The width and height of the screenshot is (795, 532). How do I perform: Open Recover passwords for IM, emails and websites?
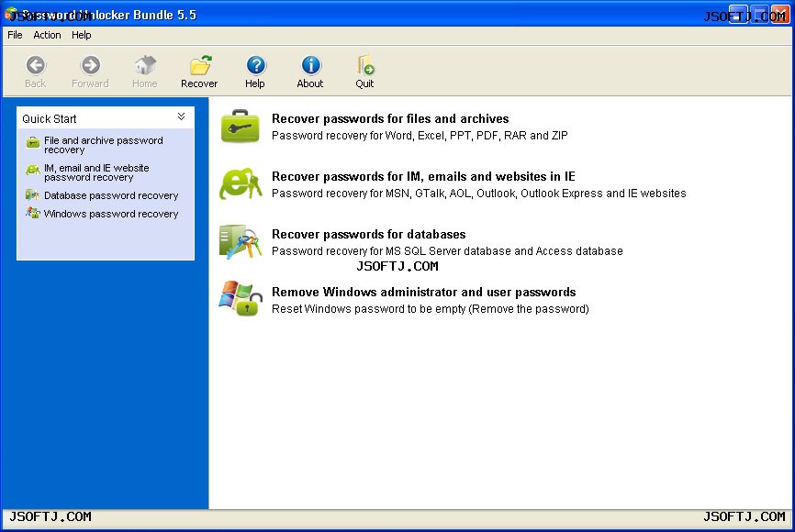click(423, 176)
